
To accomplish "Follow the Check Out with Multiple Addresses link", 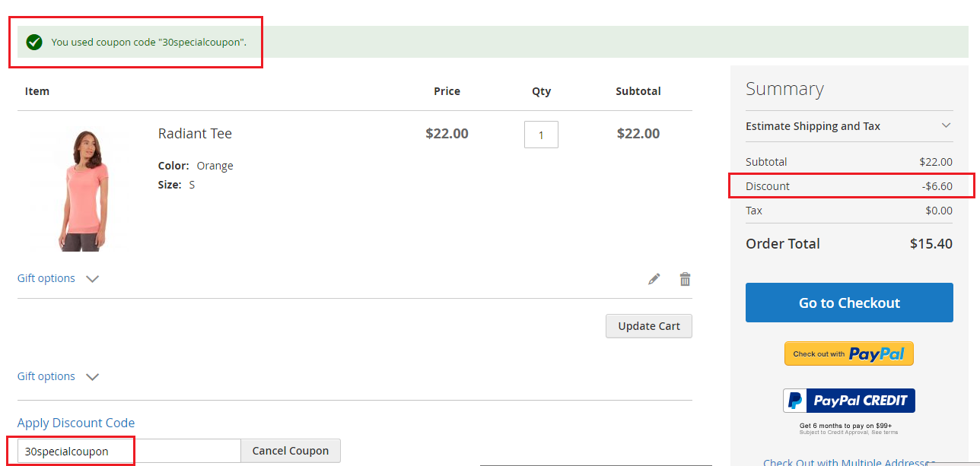I will (x=848, y=461).
